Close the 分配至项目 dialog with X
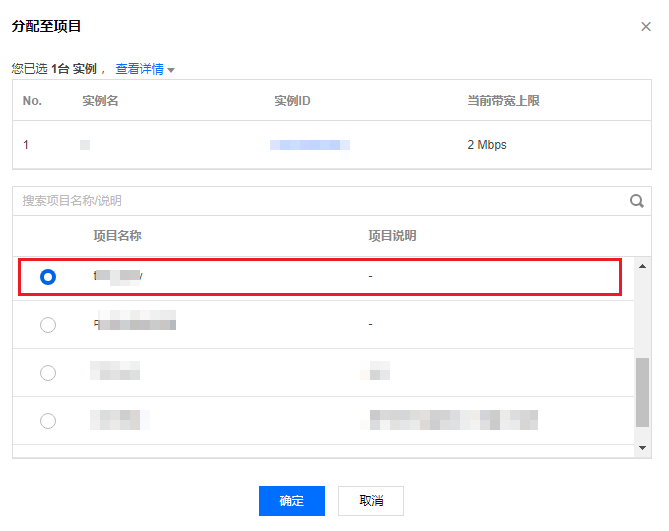This screenshot has height=531, width=669. 646,26
